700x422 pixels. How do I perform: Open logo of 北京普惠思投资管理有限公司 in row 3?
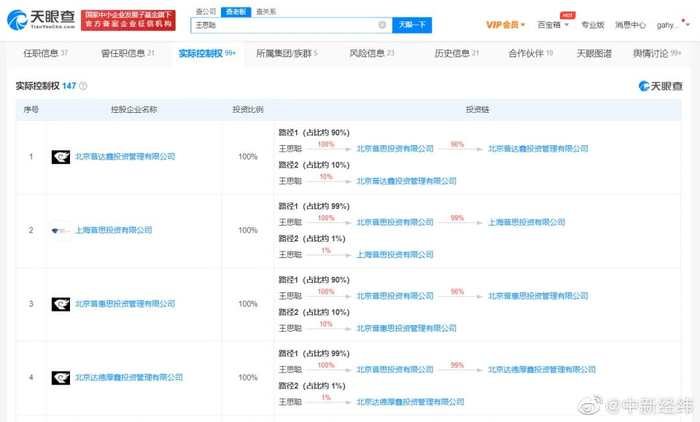point(61,304)
